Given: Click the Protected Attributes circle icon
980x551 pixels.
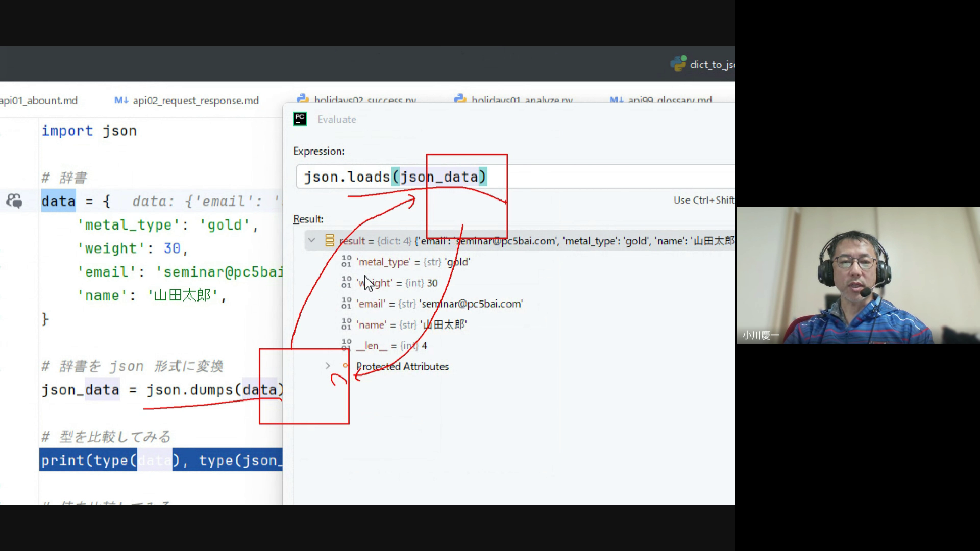Looking at the screenshot, I should coord(346,366).
